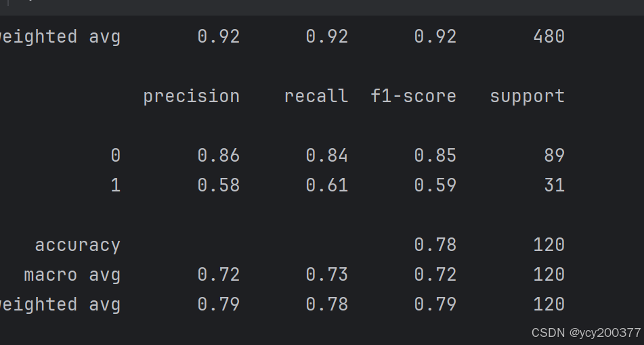Click class 0 support value 89
This screenshot has width=644, height=345.
coord(555,156)
